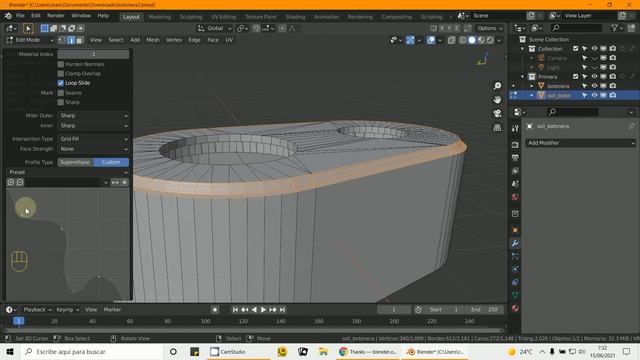The width and height of the screenshot is (640, 360).
Task: Click the timeline play button
Action: 263,310
